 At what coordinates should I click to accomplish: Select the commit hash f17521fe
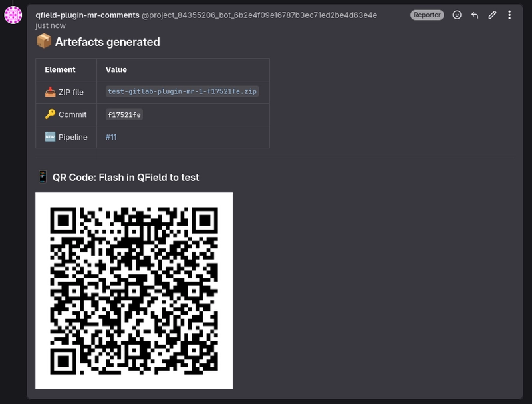(x=124, y=114)
